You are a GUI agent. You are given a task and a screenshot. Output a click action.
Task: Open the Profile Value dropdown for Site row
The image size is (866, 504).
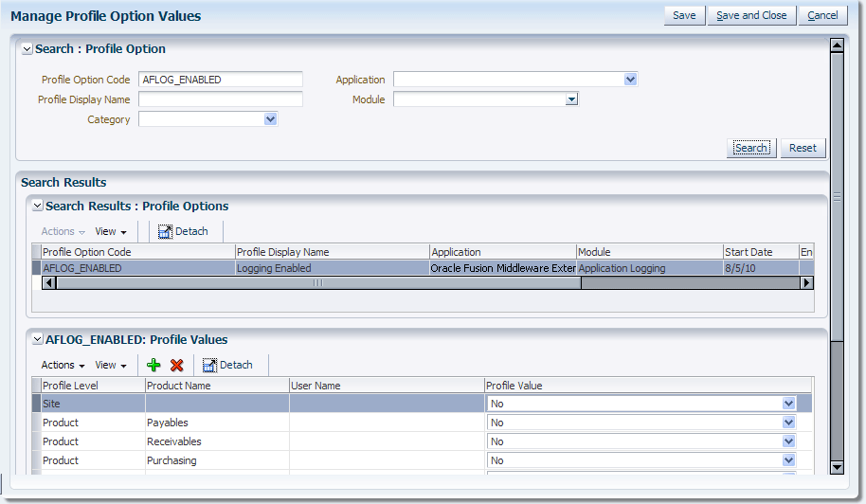[788, 404]
